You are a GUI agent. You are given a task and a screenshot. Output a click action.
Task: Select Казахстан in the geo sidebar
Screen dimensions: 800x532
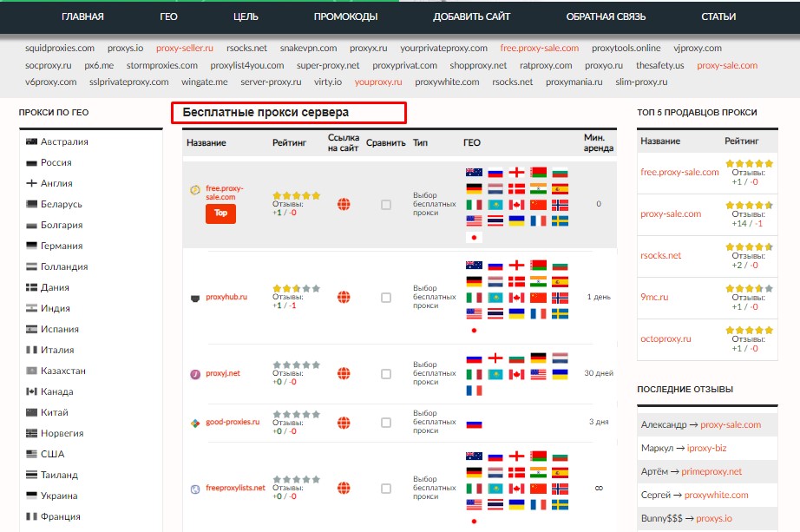[63, 371]
